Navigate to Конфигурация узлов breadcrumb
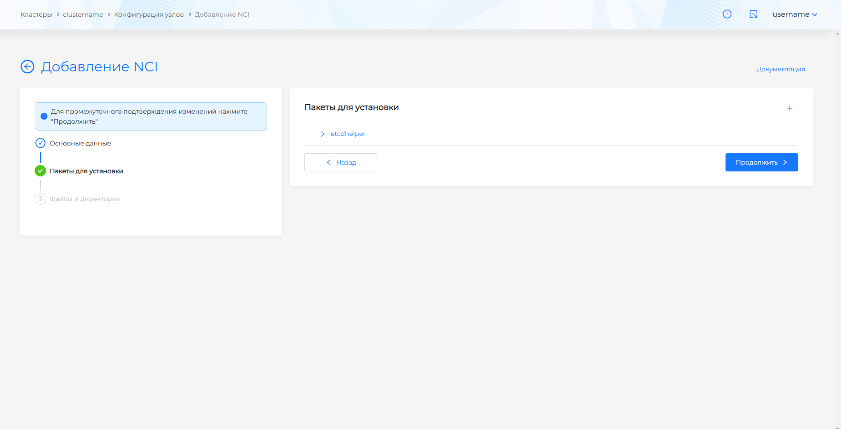 coord(148,14)
